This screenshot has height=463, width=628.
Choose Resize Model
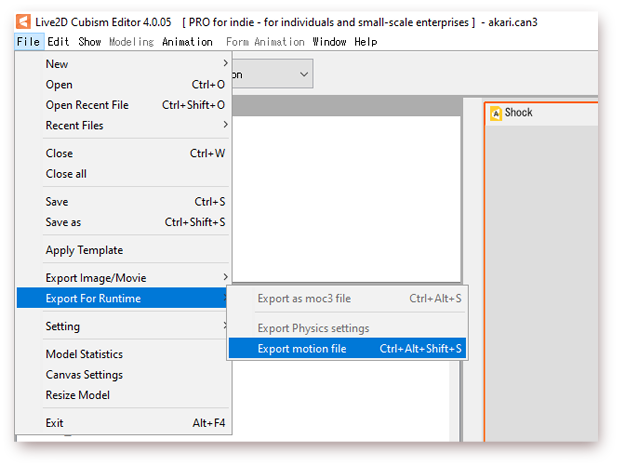(123, 395)
